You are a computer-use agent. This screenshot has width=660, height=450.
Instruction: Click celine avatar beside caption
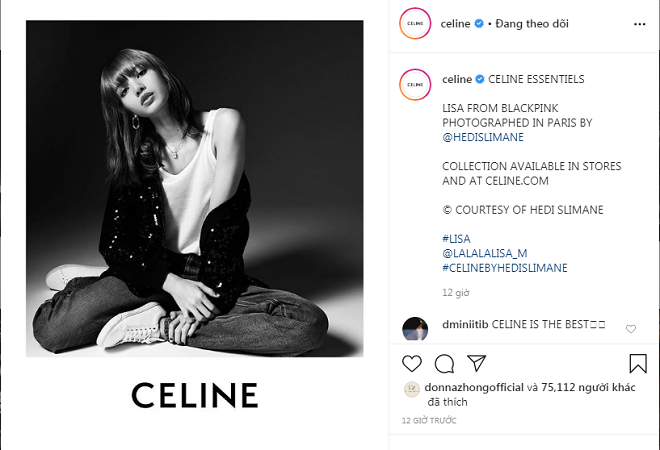(415, 85)
